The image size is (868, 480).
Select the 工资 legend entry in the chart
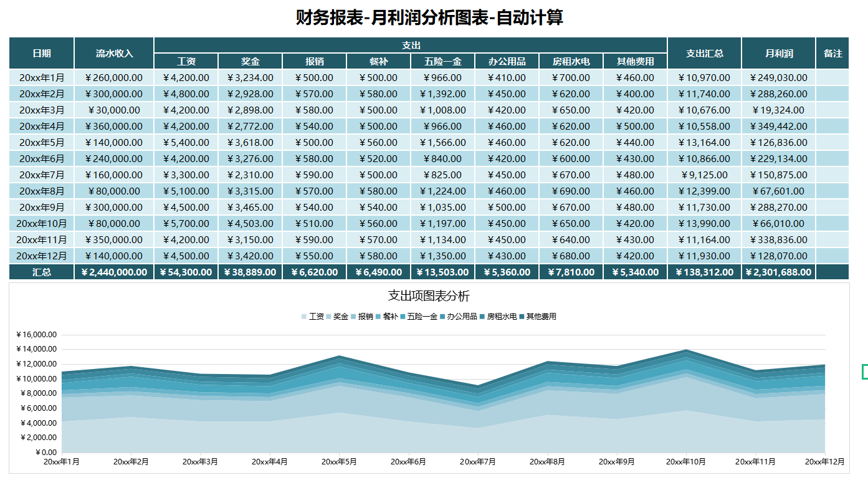(317, 316)
